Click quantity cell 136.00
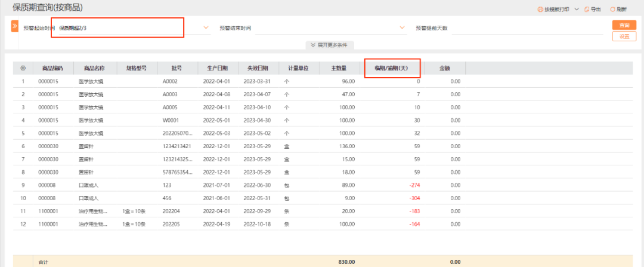The height and width of the screenshot is (267, 644). 347,146
